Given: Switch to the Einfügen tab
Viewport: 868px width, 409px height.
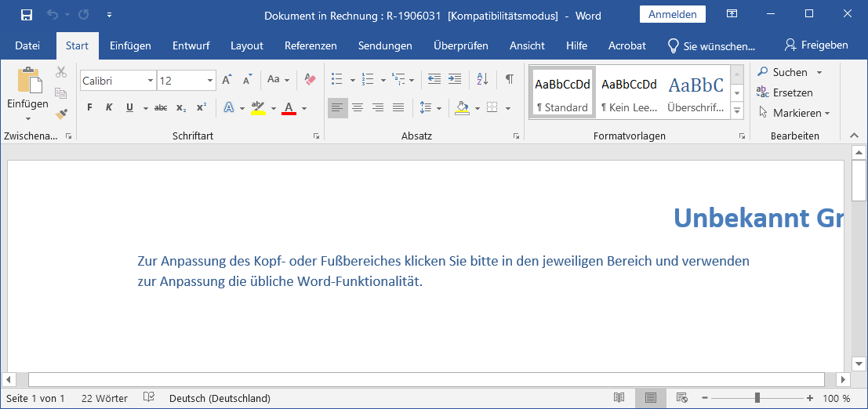Looking at the screenshot, I should 130,45.
